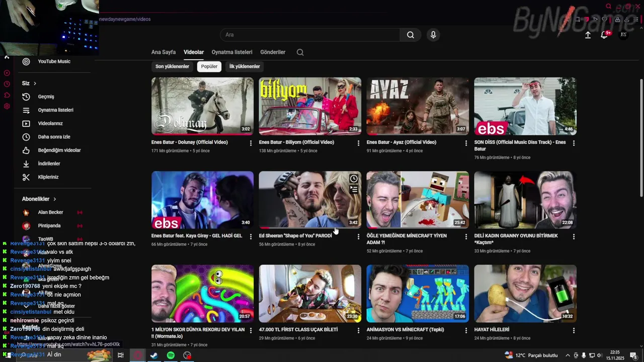The image size is (644, 362).
Task: Expand the Abonelikler section chevron
Action: [x=54, y=199]
